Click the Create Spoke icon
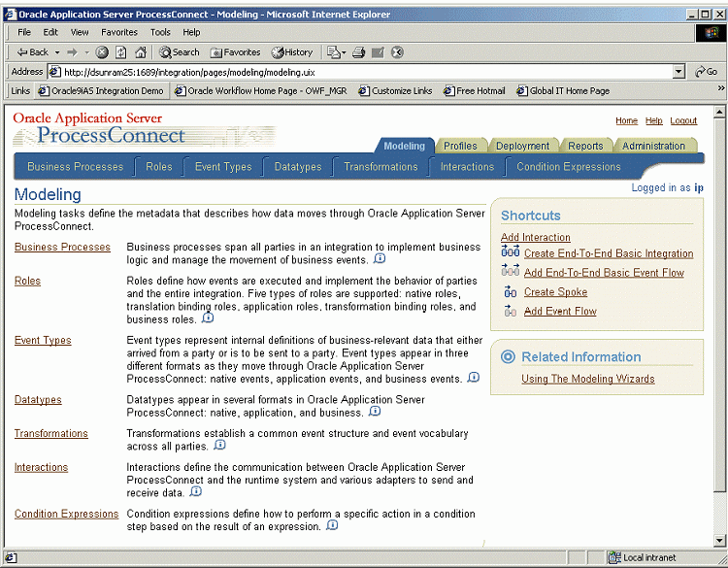The width and height of the screenshot is (728, 568). 511,291
